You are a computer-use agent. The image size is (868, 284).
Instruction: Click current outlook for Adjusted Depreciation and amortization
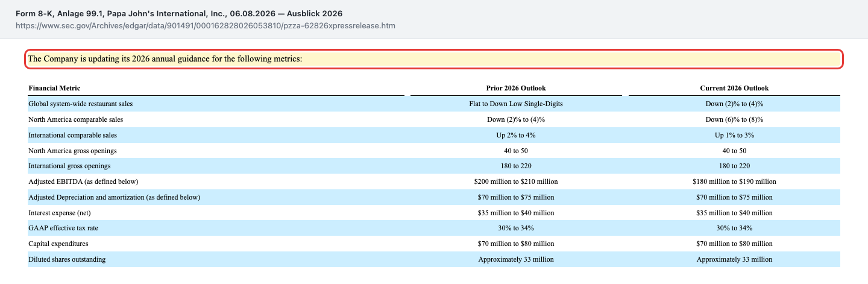(734, 197)
